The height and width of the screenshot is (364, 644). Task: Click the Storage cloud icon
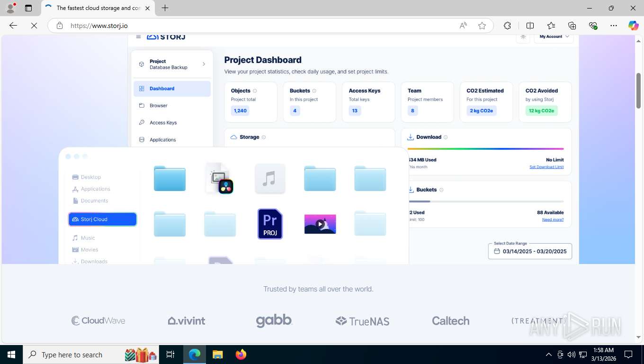[x=233, y=137]
